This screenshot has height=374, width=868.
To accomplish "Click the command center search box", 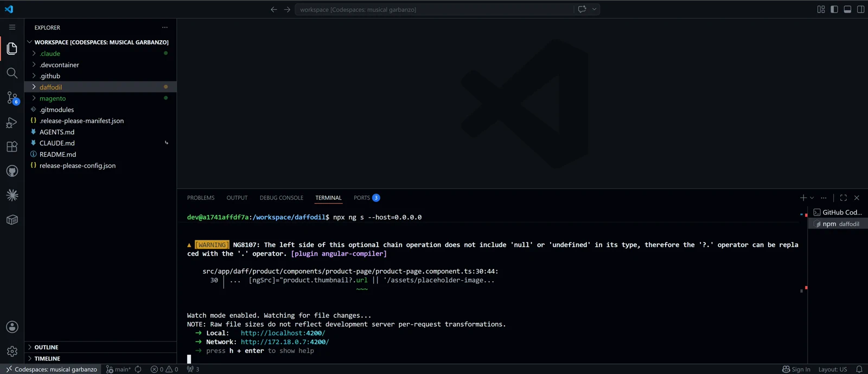I will [x=433, y=9].
